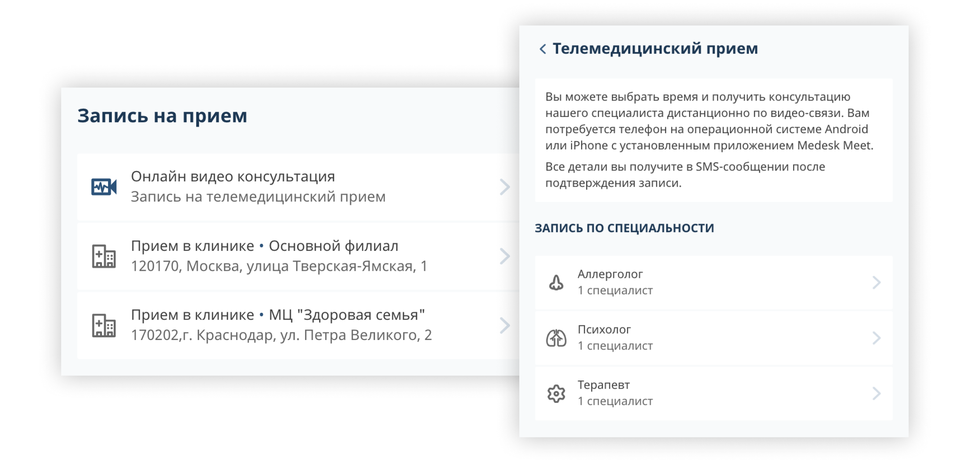
Task: Click the clinic building icon for Основной филиал
Action: (x=104, y=256)
